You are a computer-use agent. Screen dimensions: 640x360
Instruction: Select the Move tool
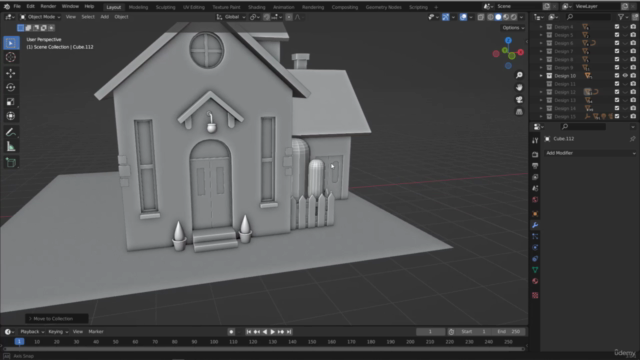(x=11, y=73)
